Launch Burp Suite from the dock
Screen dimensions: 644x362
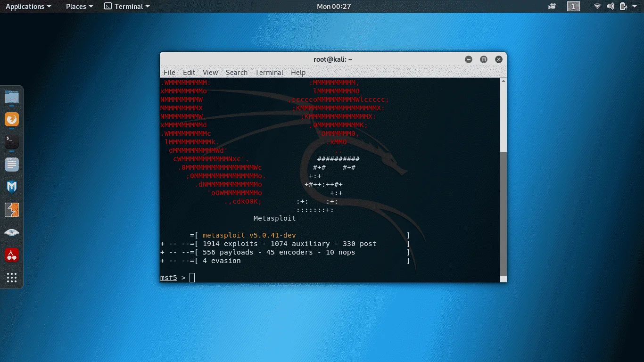pos(12,210)
